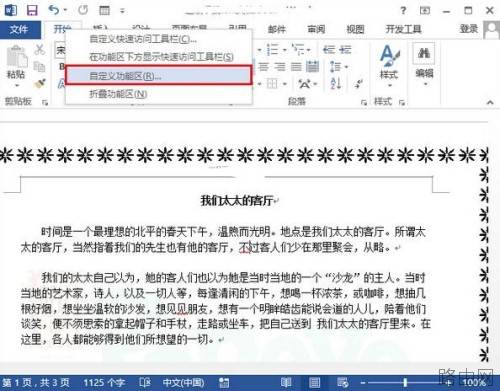The height and width of the screenshot is (391, 500).
Task: Click the table icon in quick access toolbar
Action: click(x=104, y=10)
